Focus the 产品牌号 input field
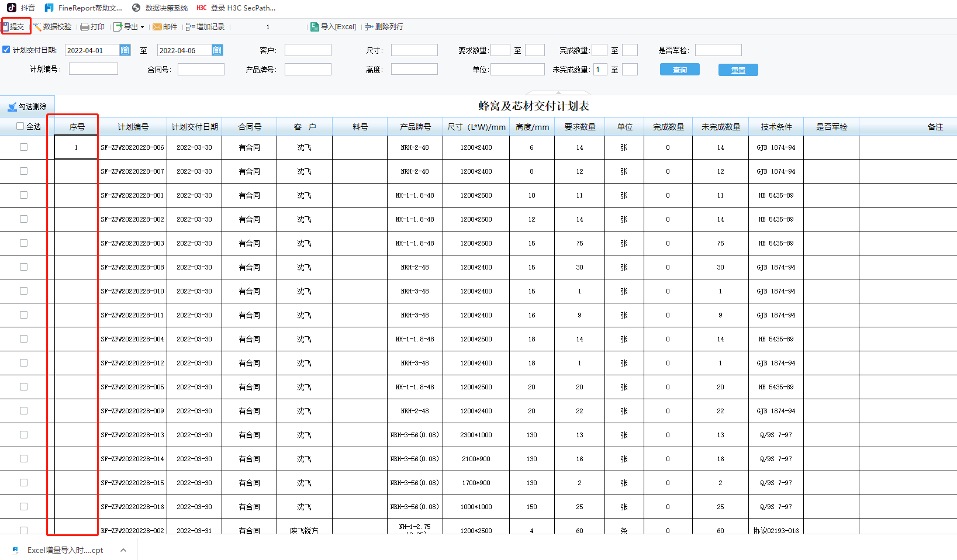This screenshot has height=560, width=957. point(308,69)
